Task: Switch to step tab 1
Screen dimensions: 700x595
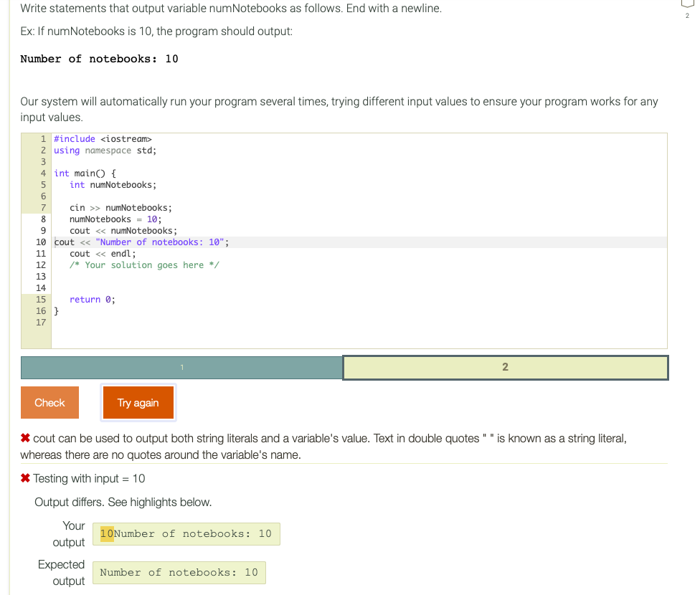Action: [182, 367]
